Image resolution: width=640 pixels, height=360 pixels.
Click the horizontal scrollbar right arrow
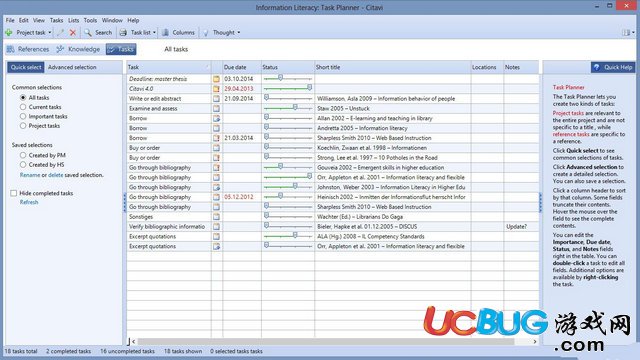tap(535, 341)
